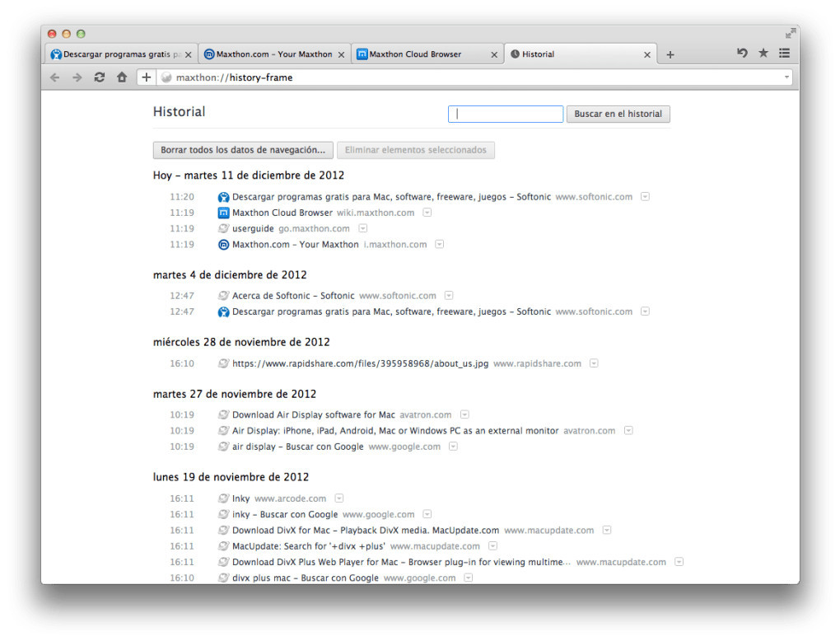The height and width of the screenshot is (641, 840).
Task: Close the Maxthon.com tab
Action: [341, 54]
